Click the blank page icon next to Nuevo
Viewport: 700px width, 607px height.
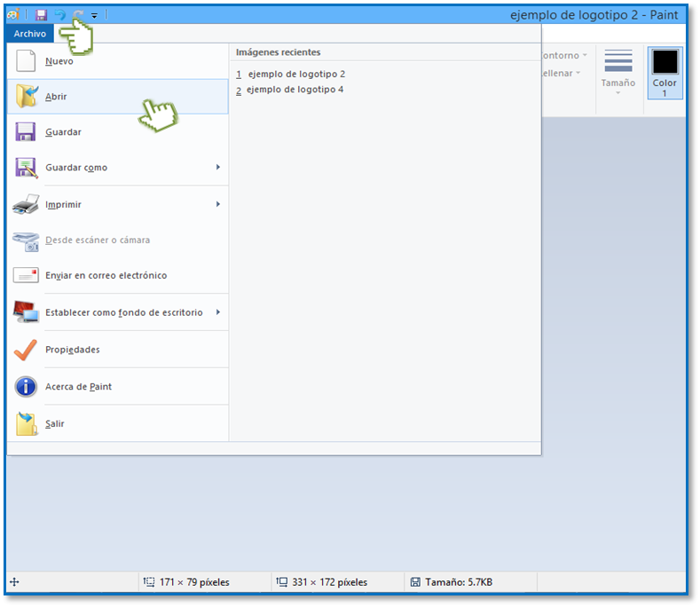(26, 61)
